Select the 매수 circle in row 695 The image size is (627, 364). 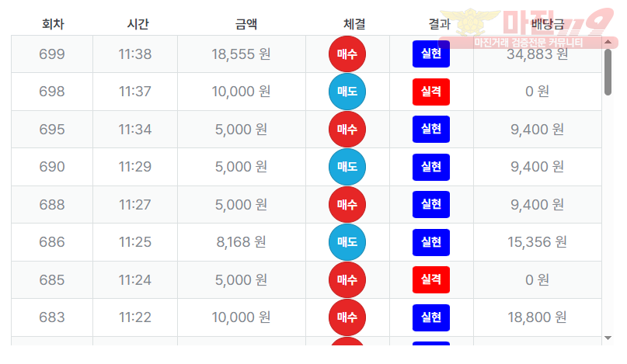[347, 130]
